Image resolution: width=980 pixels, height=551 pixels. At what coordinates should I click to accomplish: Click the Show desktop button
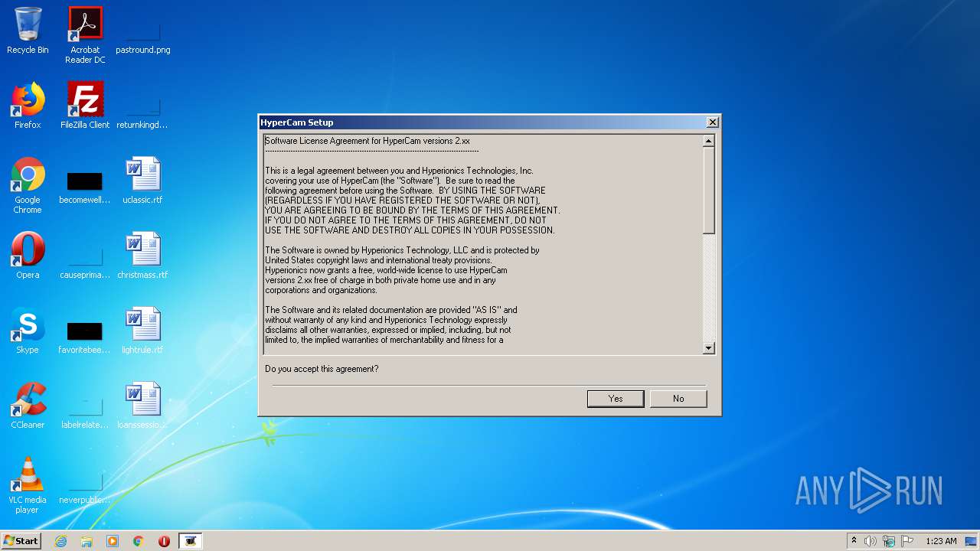tap(972, 541)
